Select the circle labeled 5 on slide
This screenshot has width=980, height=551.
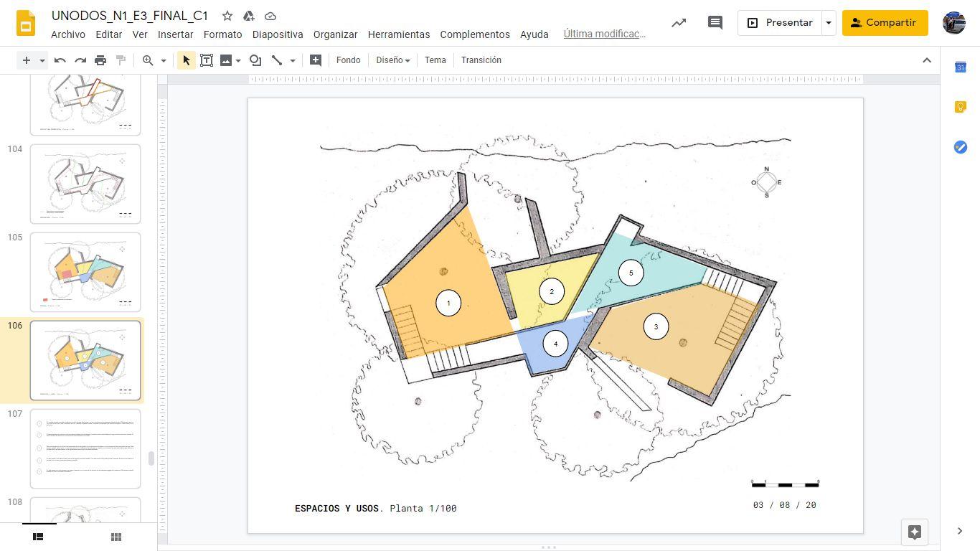point(631,273)
